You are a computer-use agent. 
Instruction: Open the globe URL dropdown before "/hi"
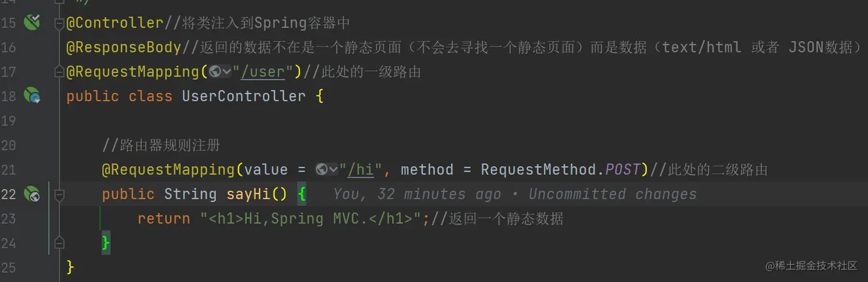[x=327, y=169]
